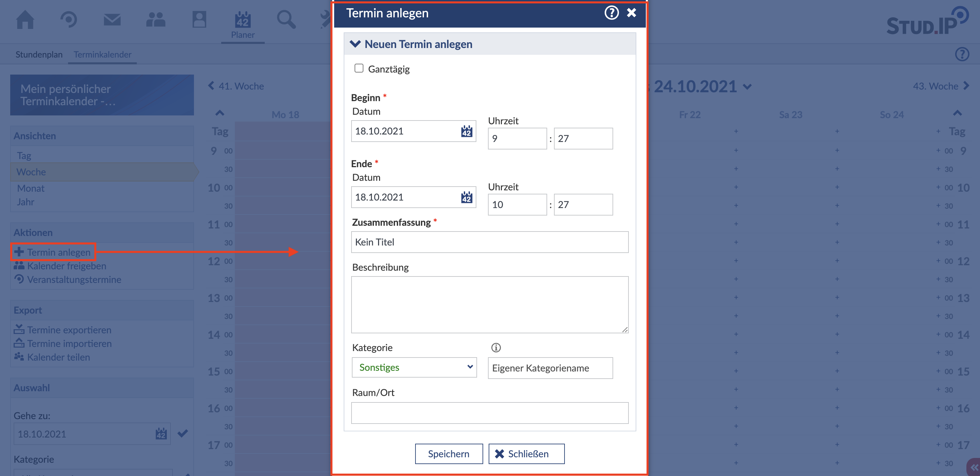Open messages via the envelope icon
This screenshot has height=476, width=980.
click(x=112, y=20)
